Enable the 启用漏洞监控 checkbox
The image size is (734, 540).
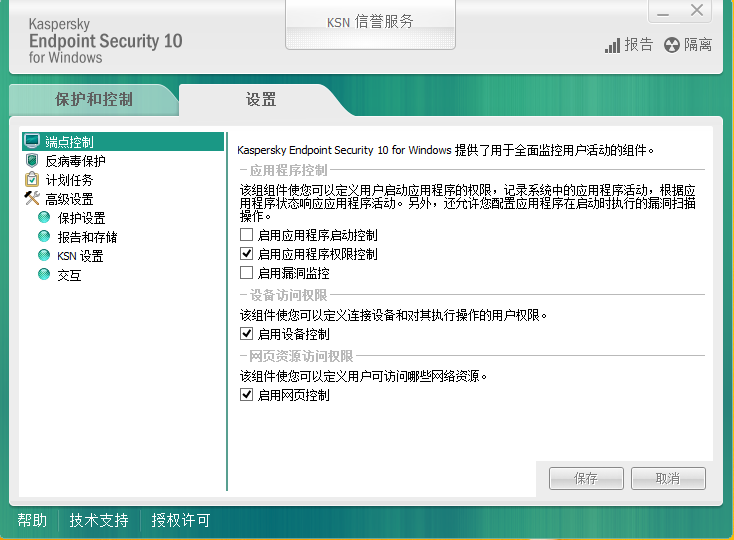[246, 273]
